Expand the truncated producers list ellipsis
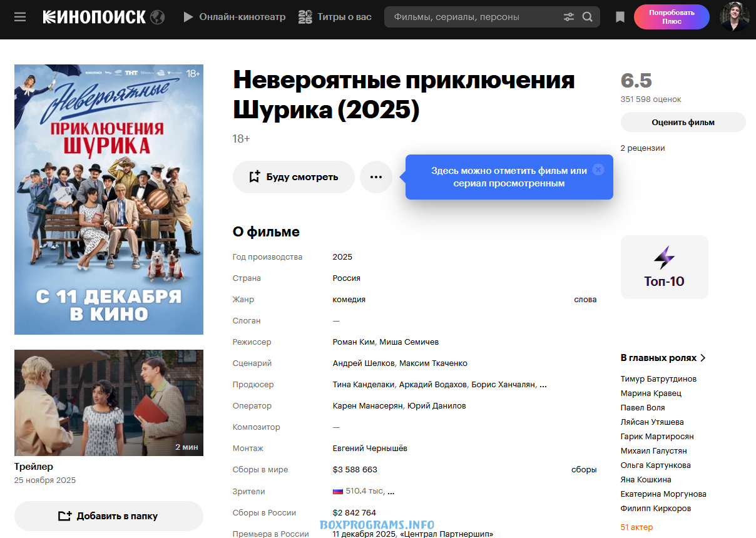 pos(543,385)
